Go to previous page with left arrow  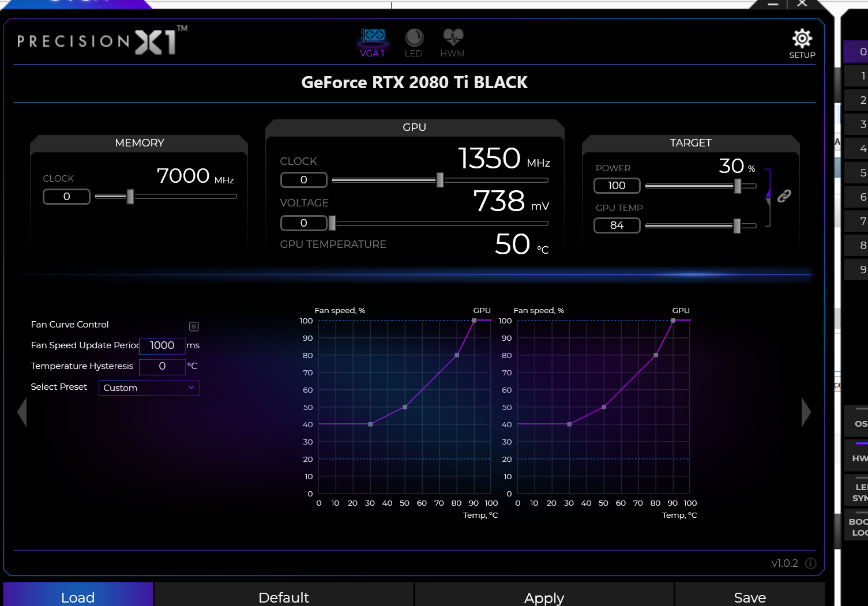point(22,412)
